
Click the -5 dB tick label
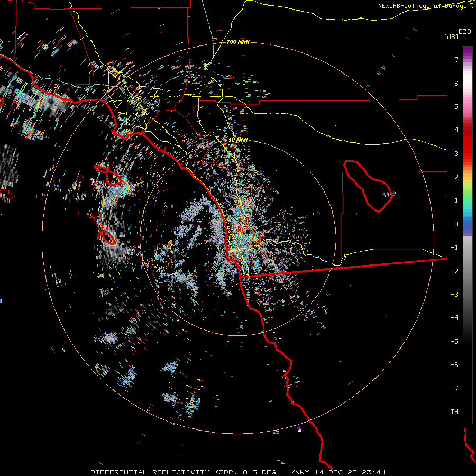pos(454,342)
